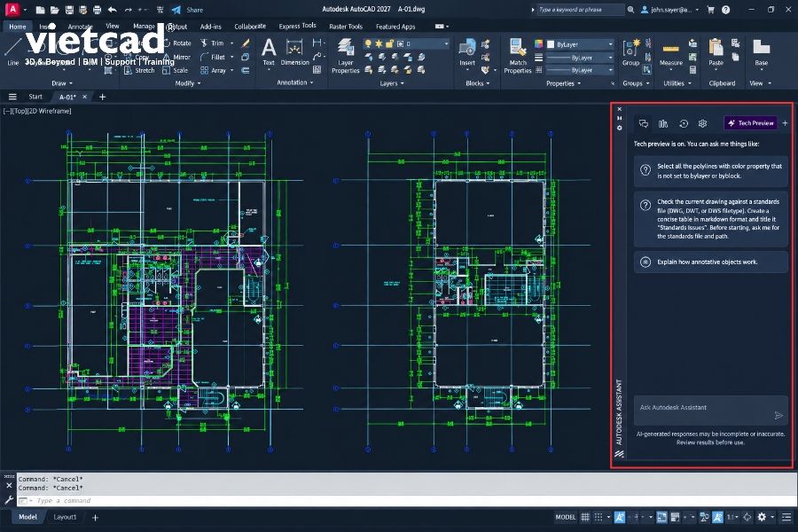
Task: Expand the Blocks panel
Action: [477, 83]
